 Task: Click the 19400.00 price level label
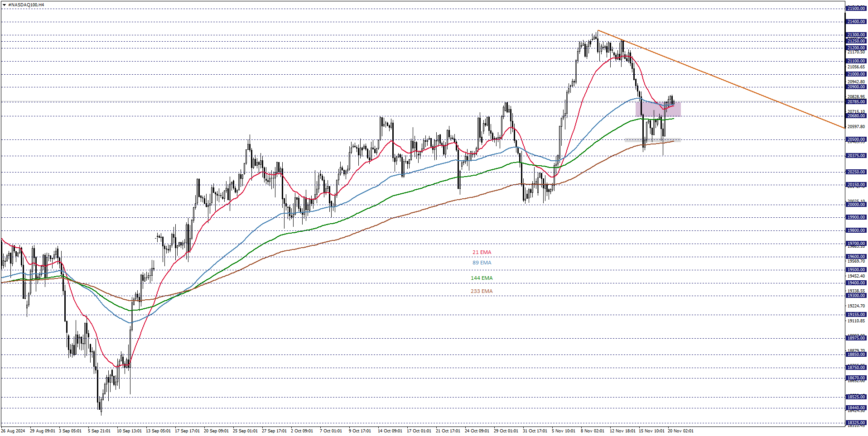pos(856,283)
